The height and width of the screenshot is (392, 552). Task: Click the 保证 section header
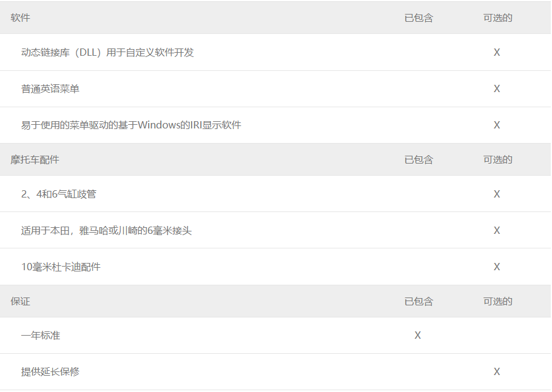coord(20,301)
